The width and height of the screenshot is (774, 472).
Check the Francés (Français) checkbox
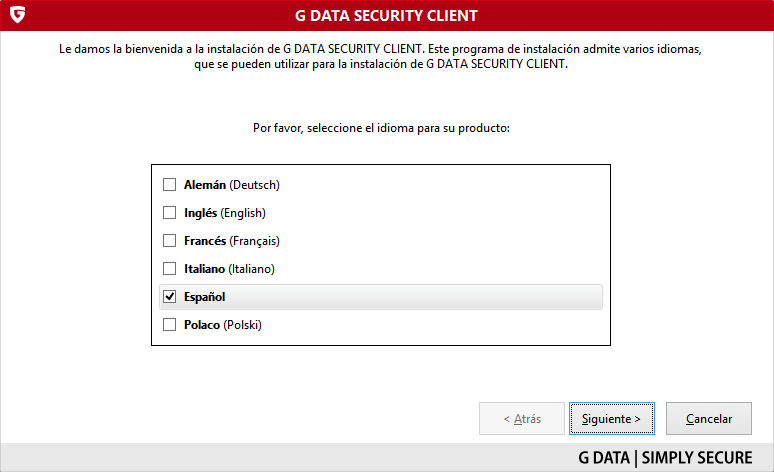(x=169, y=241)
